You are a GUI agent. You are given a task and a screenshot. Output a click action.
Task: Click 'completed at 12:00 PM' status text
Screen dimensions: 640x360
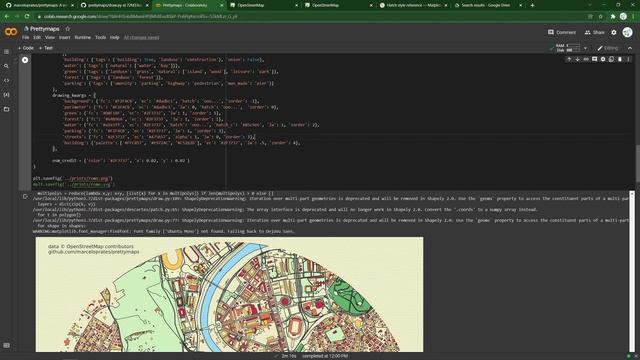coord(325,356)
